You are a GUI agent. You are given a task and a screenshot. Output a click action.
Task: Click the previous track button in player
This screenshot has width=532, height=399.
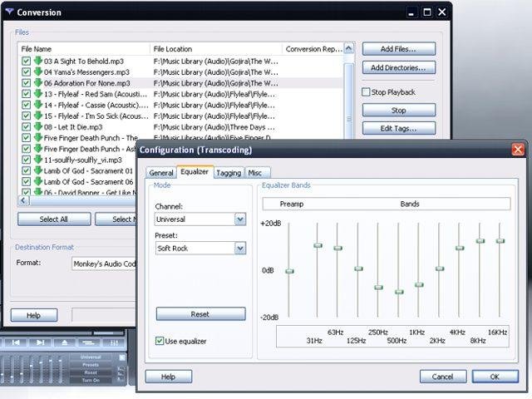(x=14, y=342)
